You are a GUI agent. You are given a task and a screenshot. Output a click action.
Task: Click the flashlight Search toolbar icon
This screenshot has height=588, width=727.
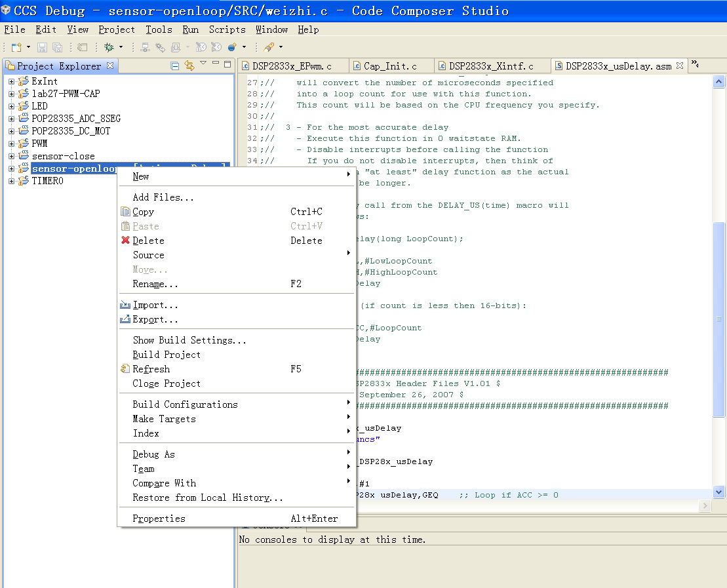coord(269,47)
